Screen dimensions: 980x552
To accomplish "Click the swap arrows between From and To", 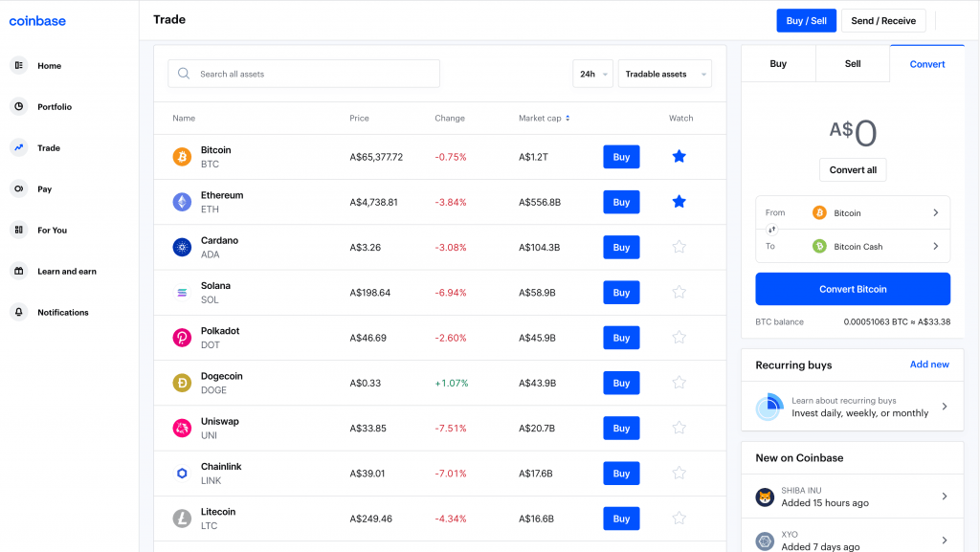I will coord(773,230).
